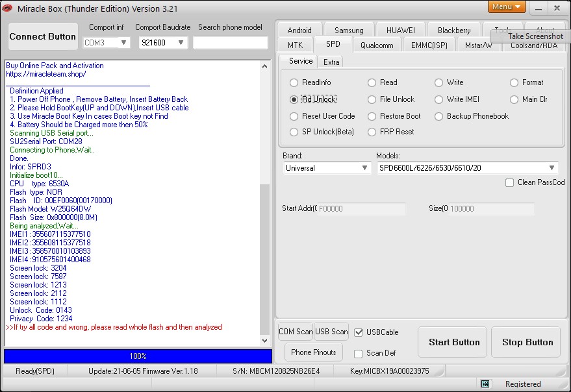The width and height of the screenshot is (571, 392).
Task: Switch to the Samsung tab
Action: (x=349, y=31)
